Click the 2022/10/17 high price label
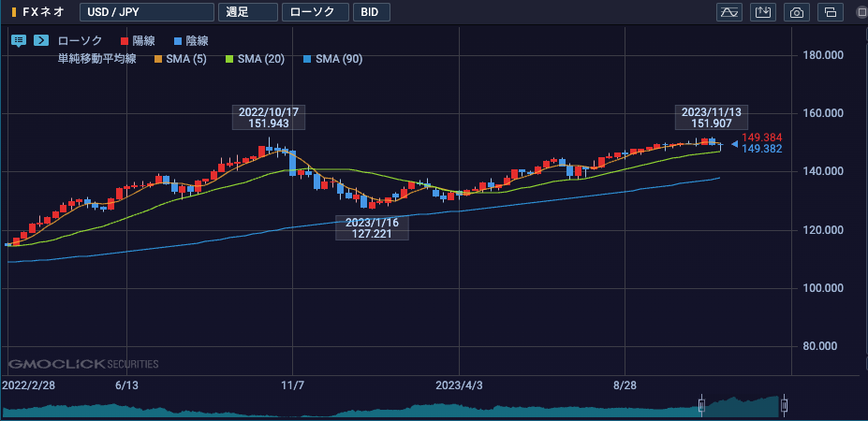The image size is (868, 421). 268,118
